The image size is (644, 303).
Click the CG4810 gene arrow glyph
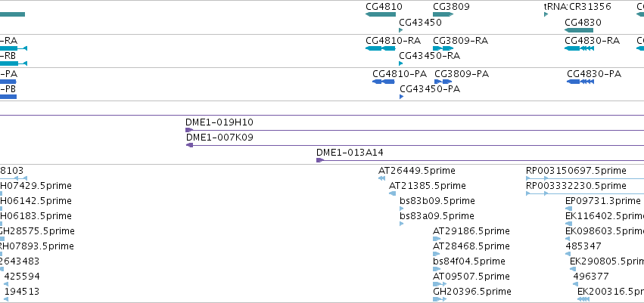[x=381, y=14]
